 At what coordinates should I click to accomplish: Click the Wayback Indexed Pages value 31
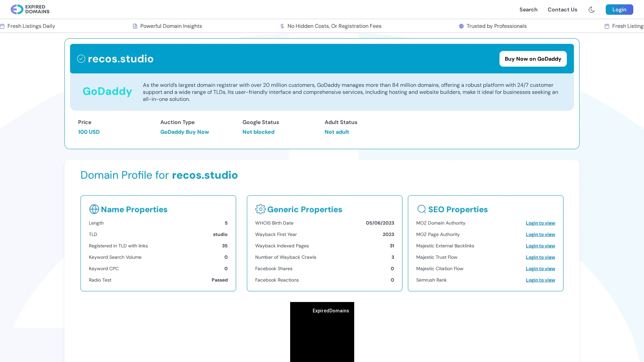point(392,246)
